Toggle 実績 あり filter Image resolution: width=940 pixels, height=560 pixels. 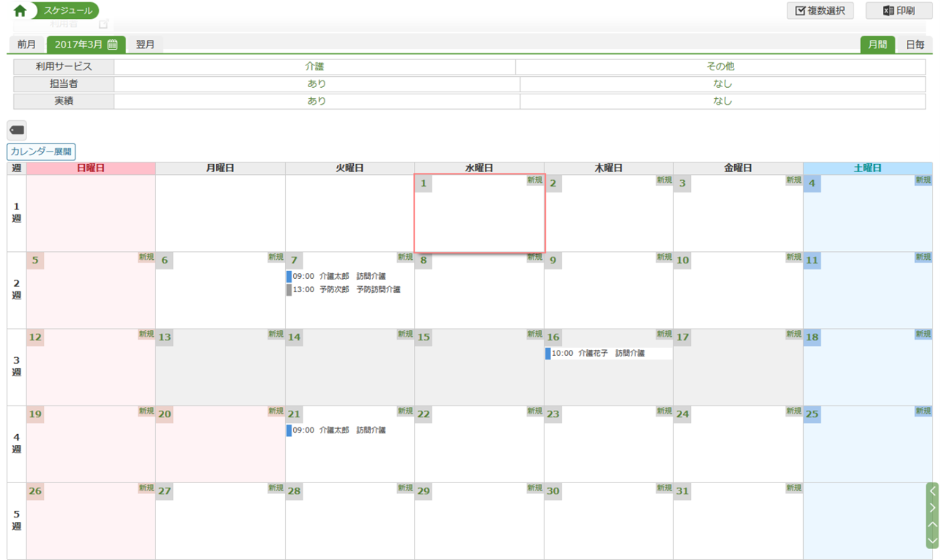click(317, 101)
